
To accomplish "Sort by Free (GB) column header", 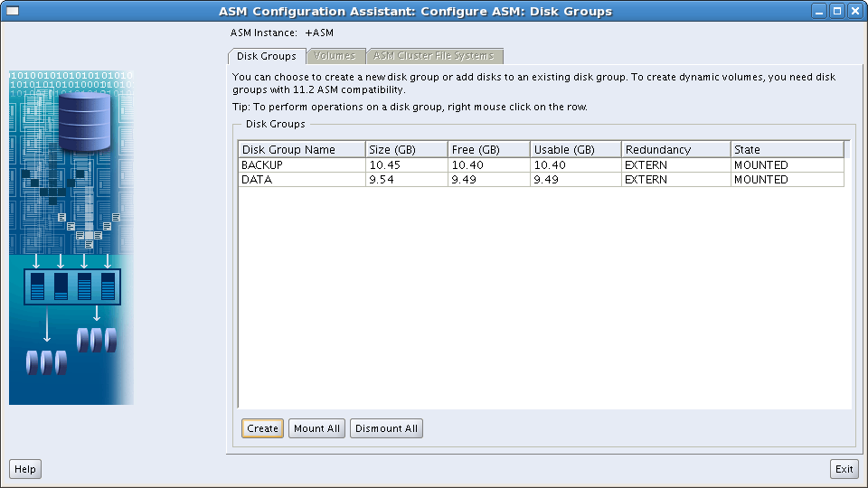I will point(489,149).
